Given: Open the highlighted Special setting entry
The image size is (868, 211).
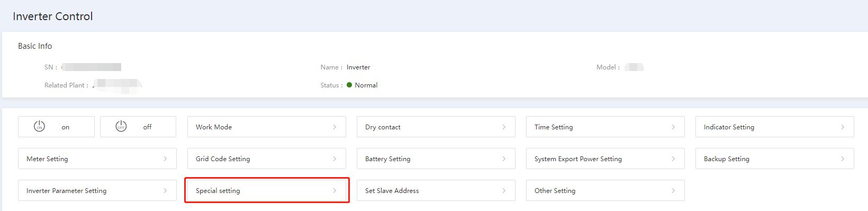Looking at the screenshot, I should 267,190.
